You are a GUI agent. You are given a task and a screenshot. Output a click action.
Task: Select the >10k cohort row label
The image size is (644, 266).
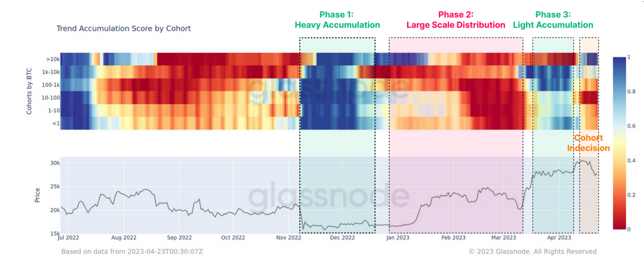(53, 59)
